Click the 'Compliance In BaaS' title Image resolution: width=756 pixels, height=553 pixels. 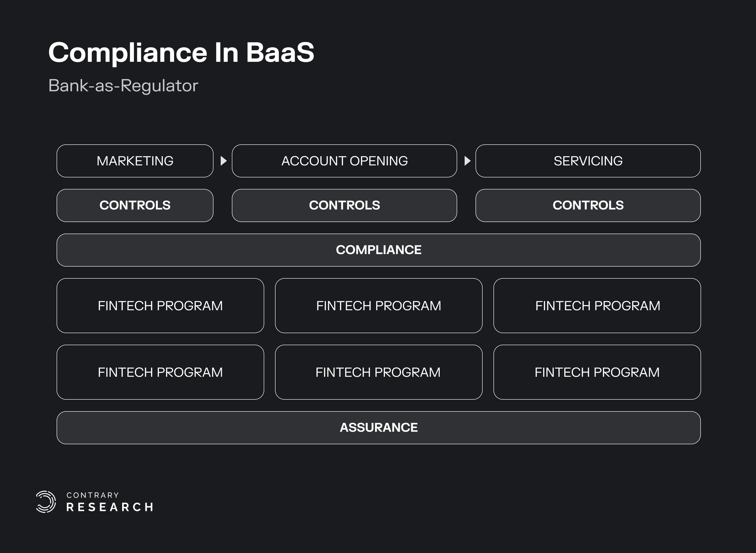(x=181, y=53)
